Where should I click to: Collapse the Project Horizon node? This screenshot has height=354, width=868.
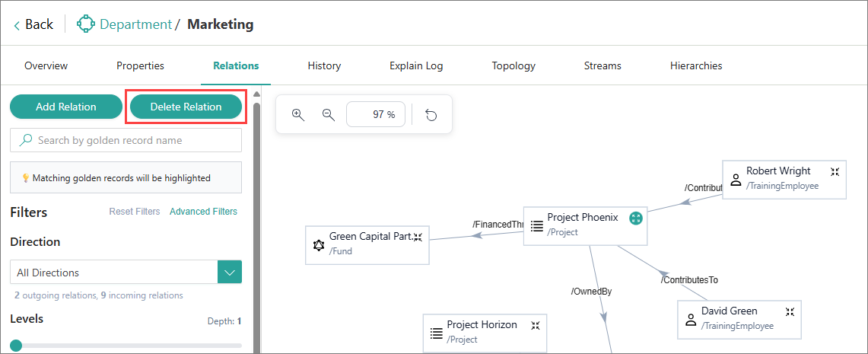point(536,325)
